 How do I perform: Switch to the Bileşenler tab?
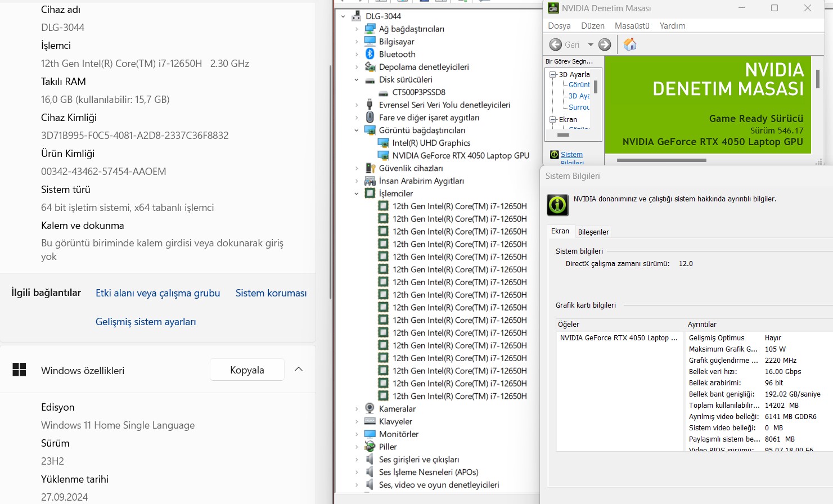point(593,232)
